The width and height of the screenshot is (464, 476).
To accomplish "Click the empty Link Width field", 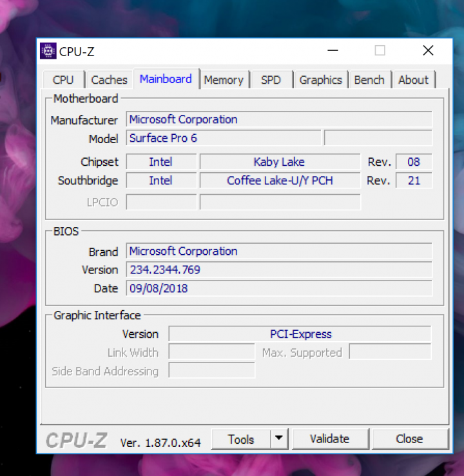I will click(x=211, y=352).
